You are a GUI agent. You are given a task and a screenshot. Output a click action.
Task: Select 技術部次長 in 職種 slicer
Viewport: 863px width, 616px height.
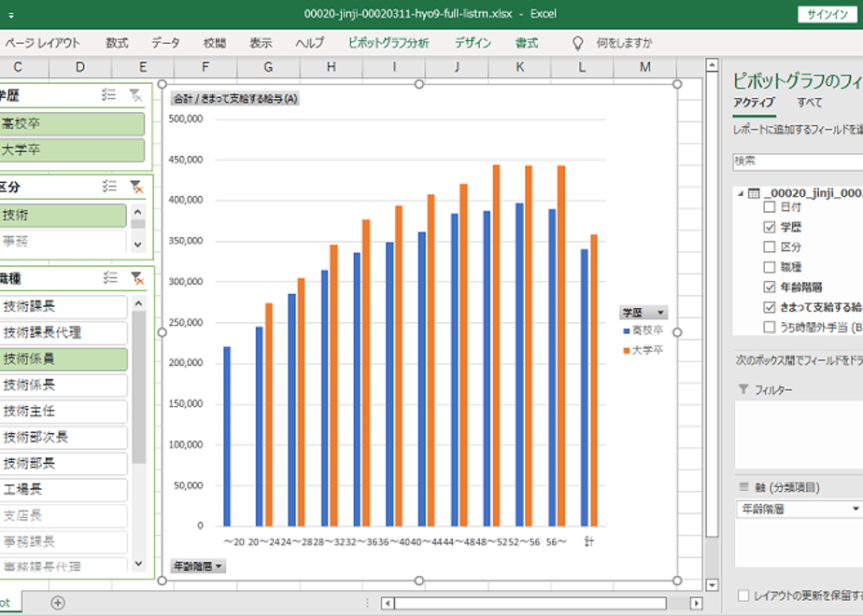[x=64, y=437]
